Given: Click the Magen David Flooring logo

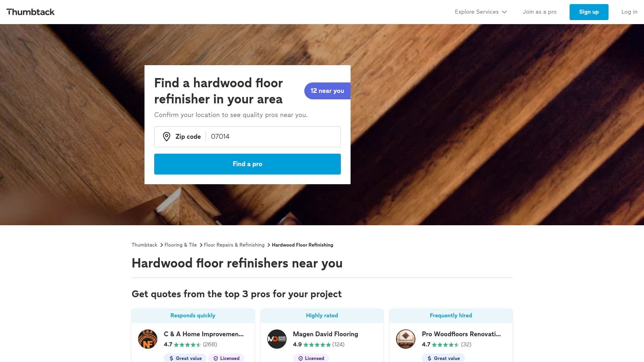Looking at the screenshot, I should coord(277,339).
